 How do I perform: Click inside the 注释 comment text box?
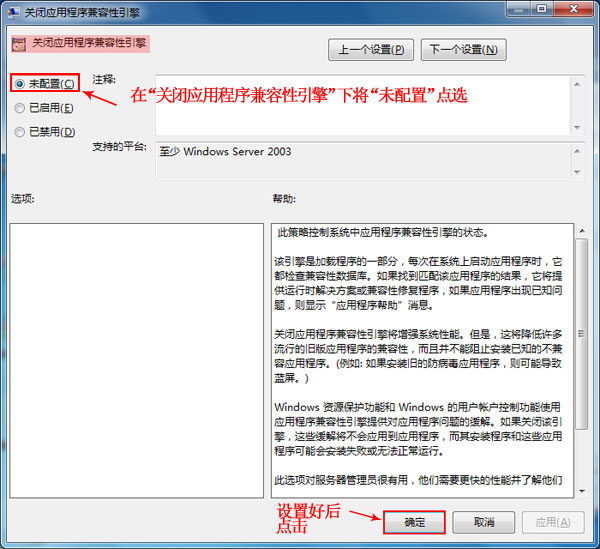pos(363,105)
